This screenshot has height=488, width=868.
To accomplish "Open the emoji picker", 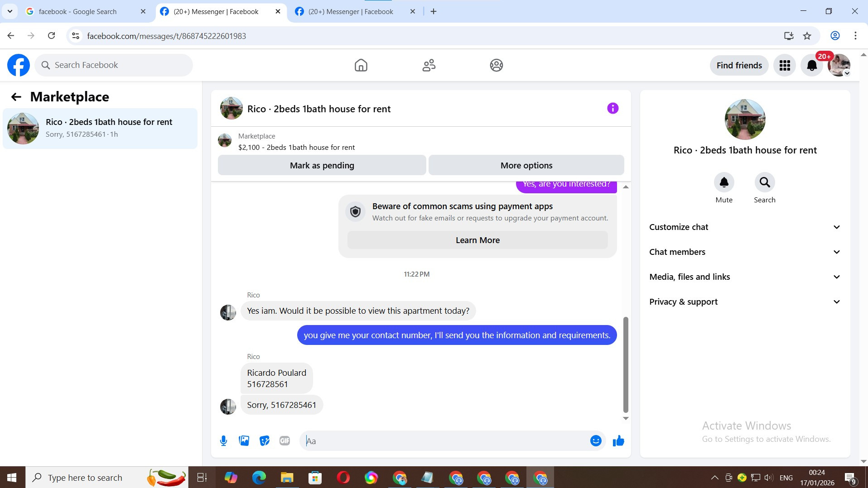I will (596, 441).
